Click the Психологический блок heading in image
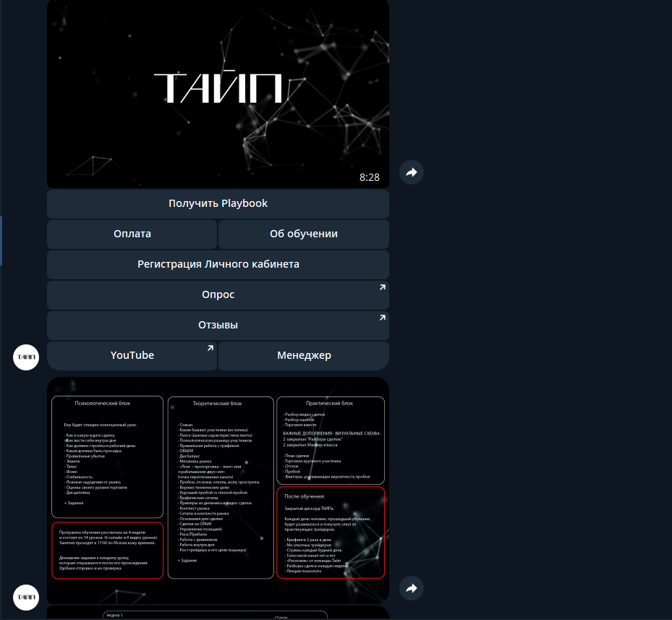 [103, 404]
